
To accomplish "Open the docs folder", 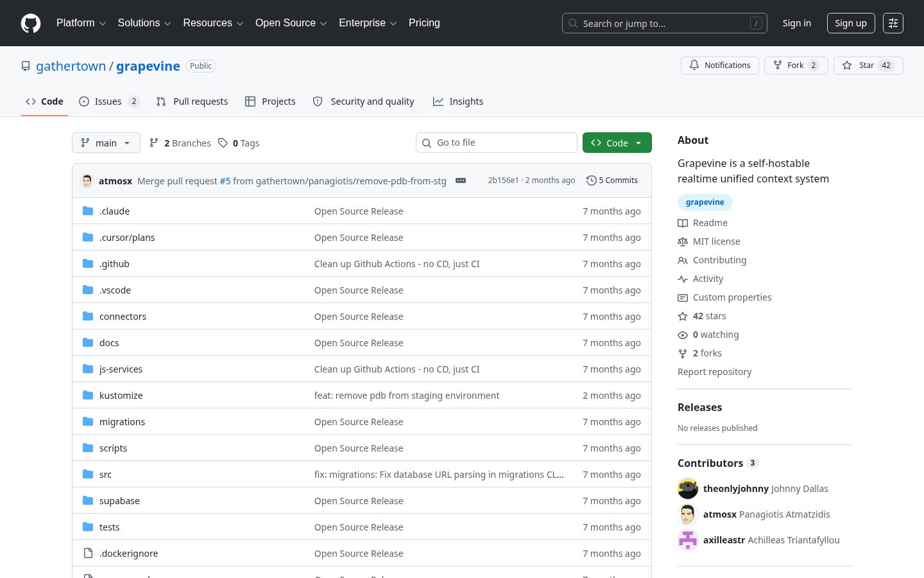I will coord(109,343).
